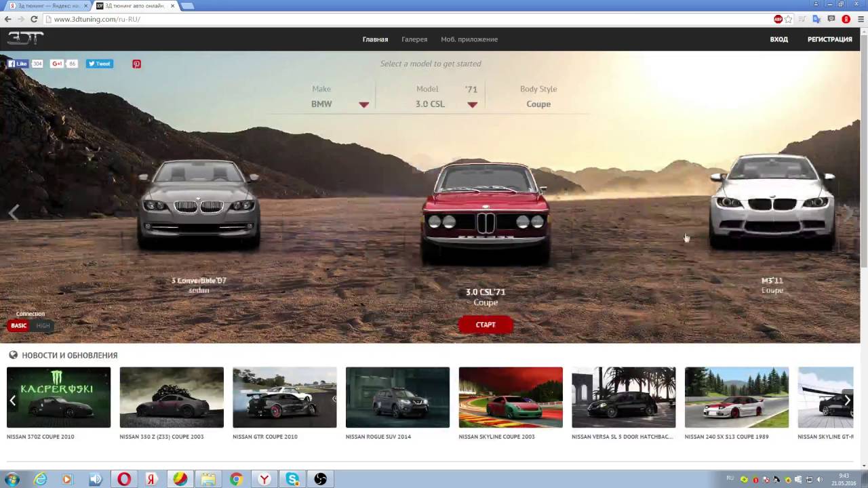The image size is (868, 488).
Task: Open the Yandex Browser Y icon in the taskbar
Action: click(264, 479)
